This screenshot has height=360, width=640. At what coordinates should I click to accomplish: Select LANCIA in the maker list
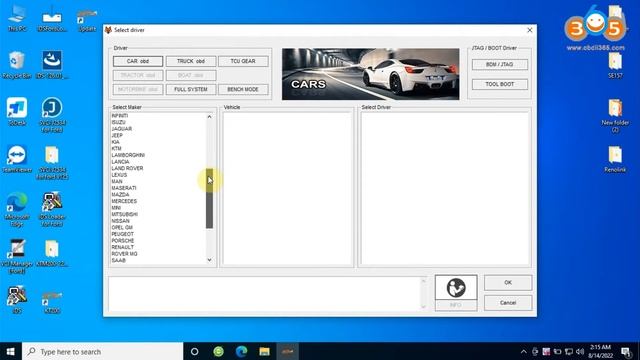(120, 162)
